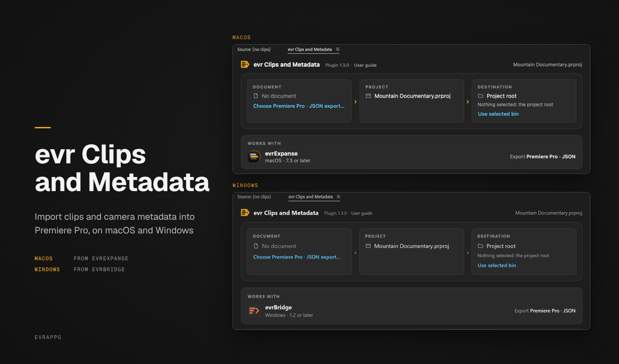Screen dimensions: 619x364
Task: Click the evrBridge app icon
Action: [254, 311]
